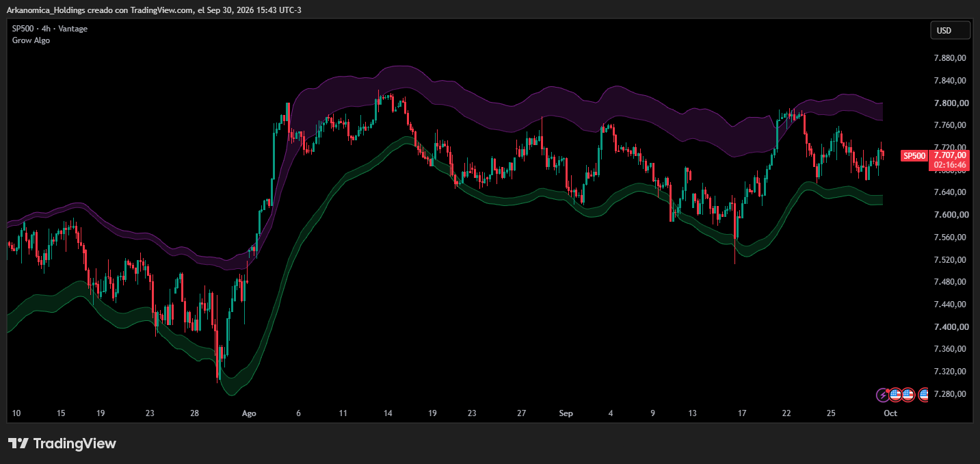980x464 pixels.
Task: Click date label 13 on time axis
Action: point(692,413)
